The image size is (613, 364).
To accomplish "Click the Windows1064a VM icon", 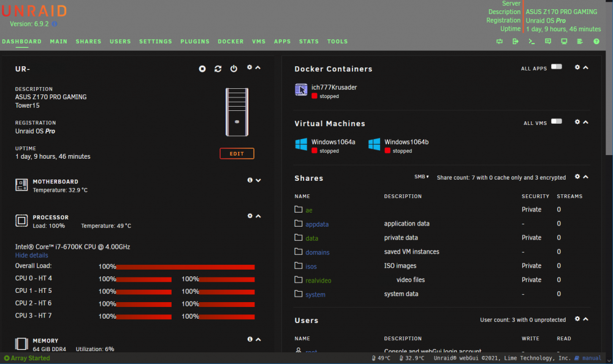I will 301,144.
